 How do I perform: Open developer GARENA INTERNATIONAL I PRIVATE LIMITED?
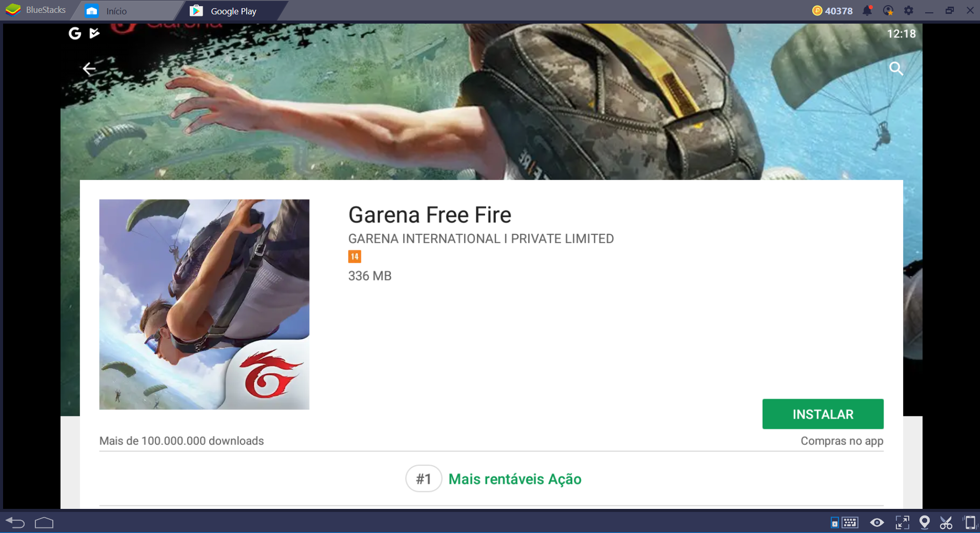coord(481,239)
